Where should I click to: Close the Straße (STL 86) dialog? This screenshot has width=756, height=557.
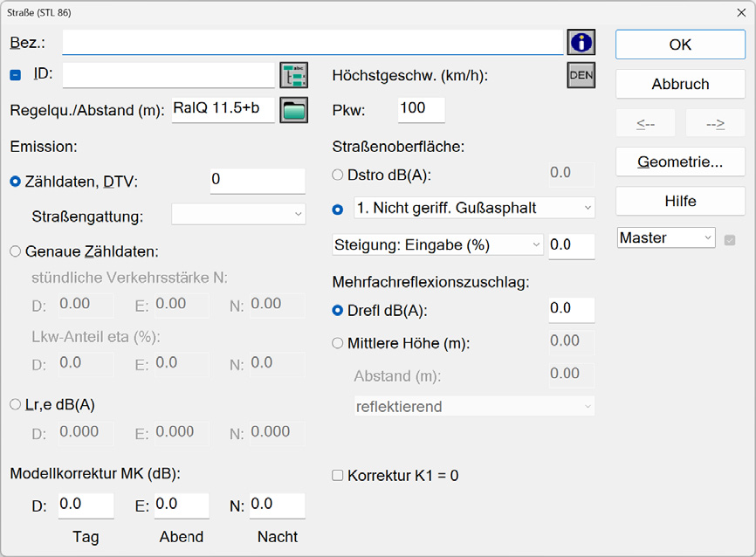[741, 12]
